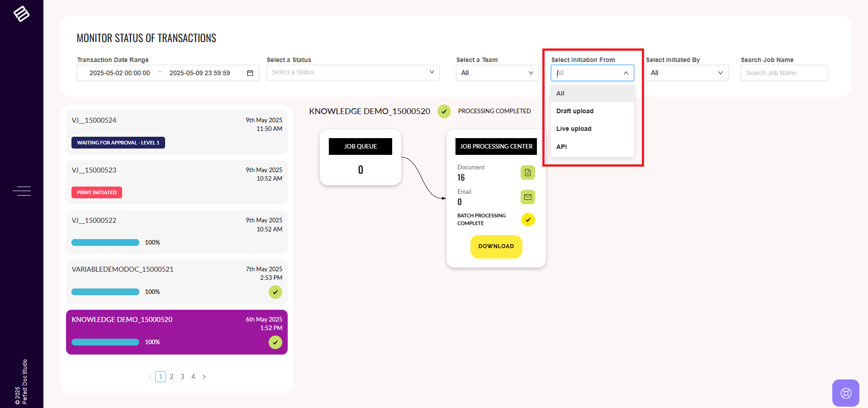
Task: Open the help lifebuoy support icon
Action: coord(845,393)
